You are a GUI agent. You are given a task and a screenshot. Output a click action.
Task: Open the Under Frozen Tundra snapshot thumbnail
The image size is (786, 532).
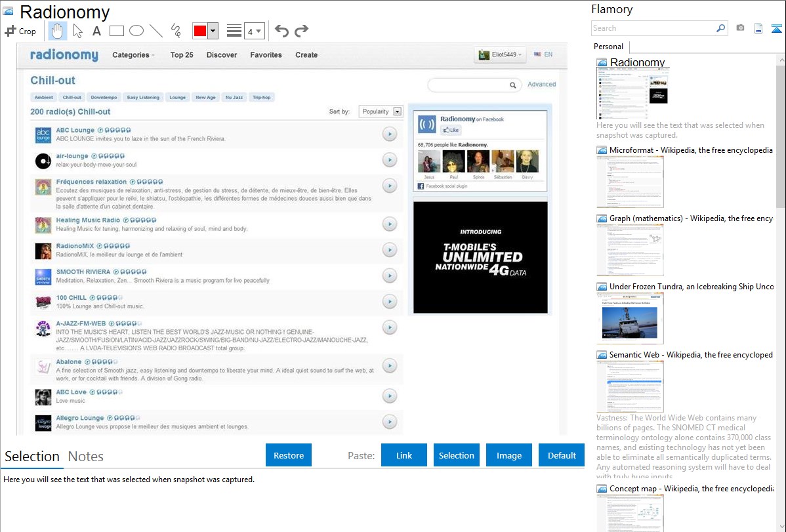pyautogui.click(x=630, y=318)
